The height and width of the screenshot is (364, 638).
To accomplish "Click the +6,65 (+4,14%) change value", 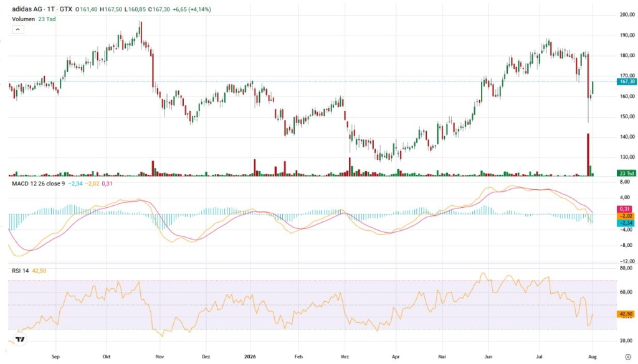I will pyautogui.click(x=192, y=9).
